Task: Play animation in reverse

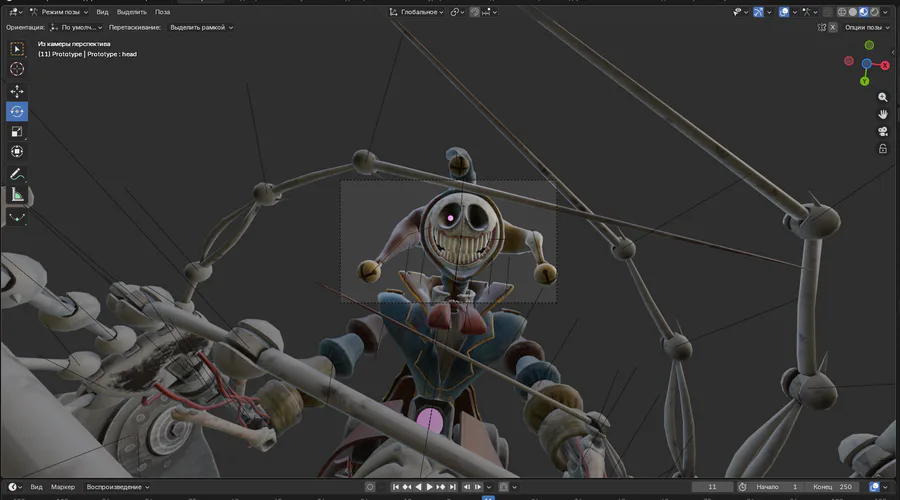Action: (x=418, y=487)
